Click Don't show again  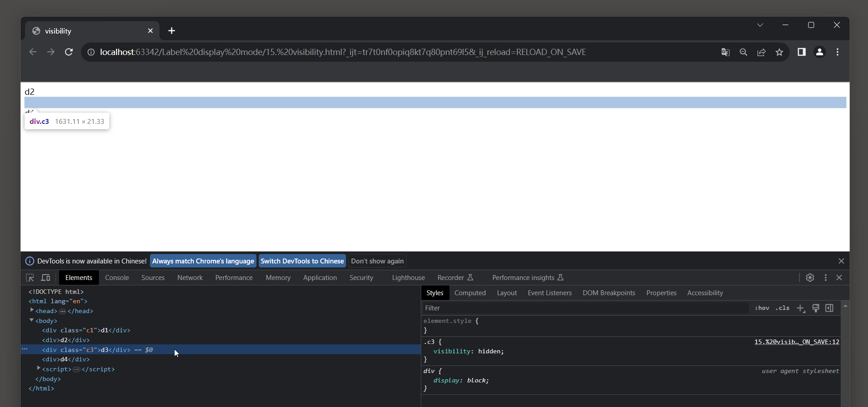377,261
